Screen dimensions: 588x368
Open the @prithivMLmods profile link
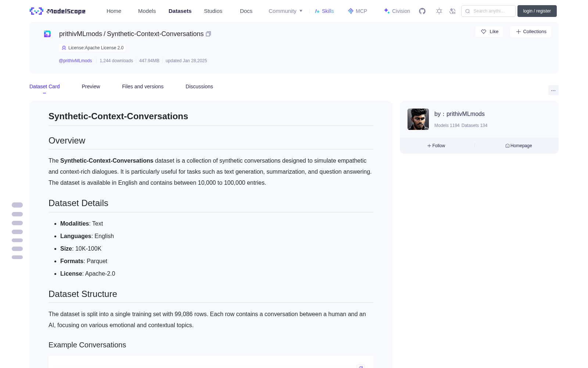75,61
